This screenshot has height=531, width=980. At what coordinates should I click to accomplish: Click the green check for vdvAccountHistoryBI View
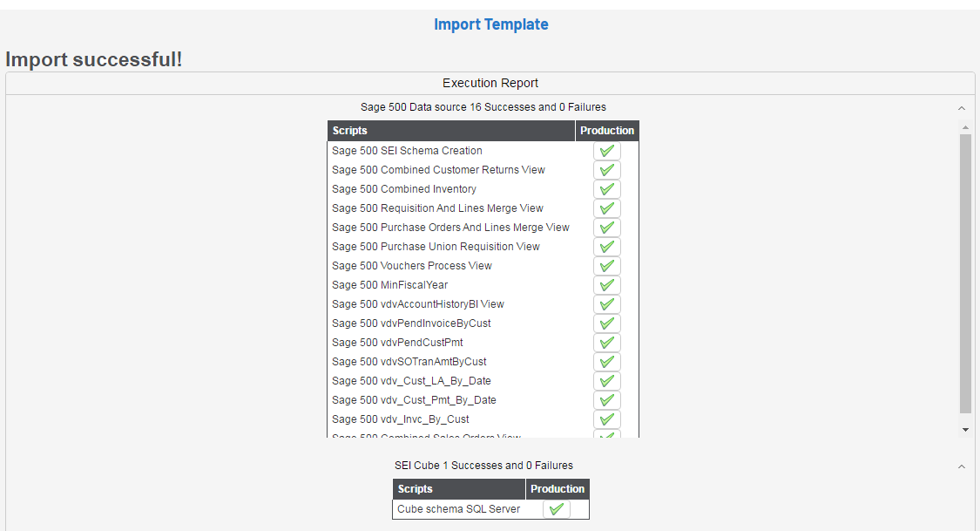click(x=607, y=304)
